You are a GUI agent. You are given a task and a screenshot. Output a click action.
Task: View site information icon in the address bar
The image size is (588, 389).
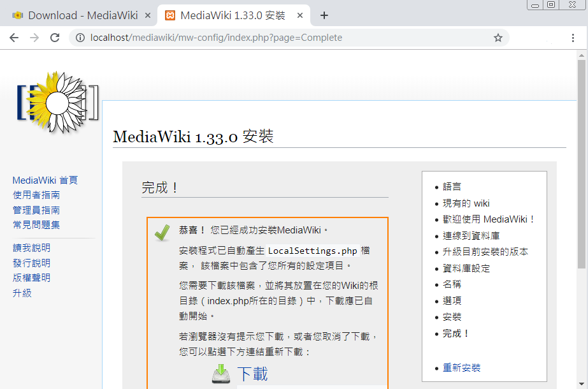coord(80,38)
